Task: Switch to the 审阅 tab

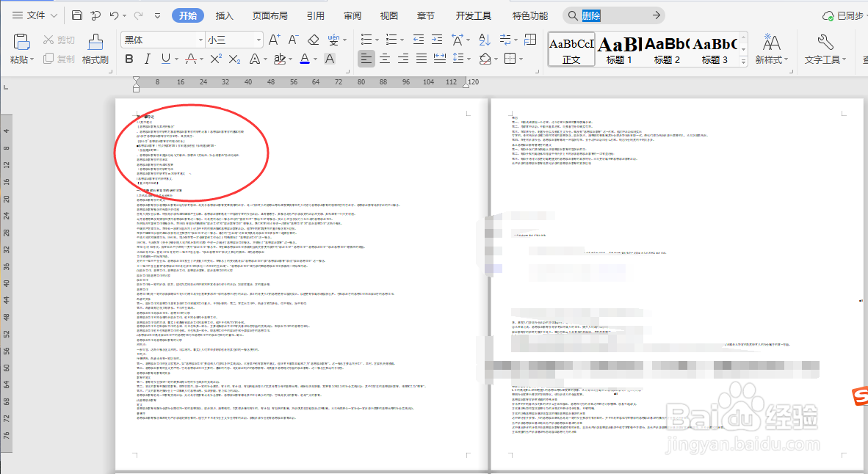Action: (352, 15)
